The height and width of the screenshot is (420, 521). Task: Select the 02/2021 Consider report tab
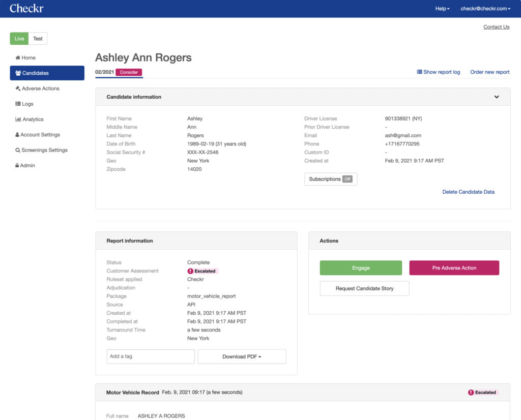(119, 72)
